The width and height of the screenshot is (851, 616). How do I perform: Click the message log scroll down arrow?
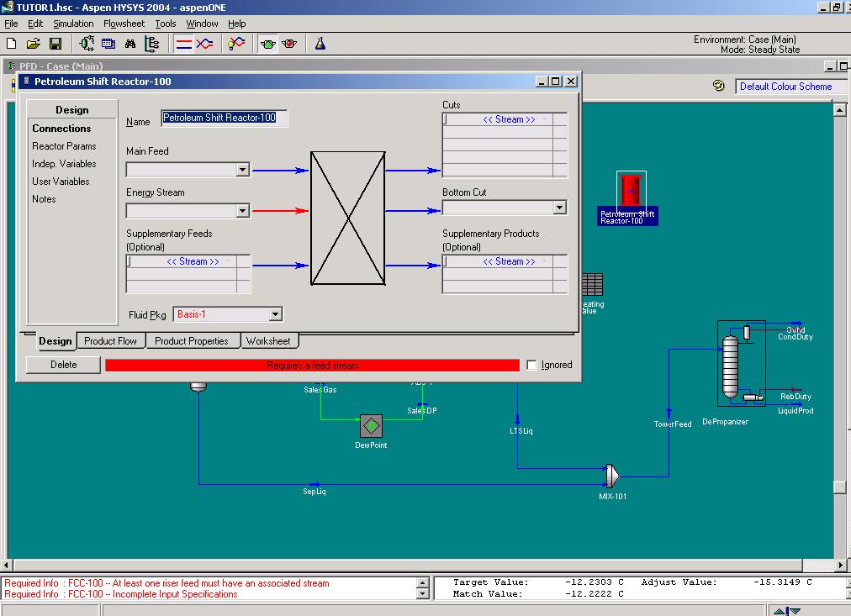pyautogui.click(x=423, y=594)
